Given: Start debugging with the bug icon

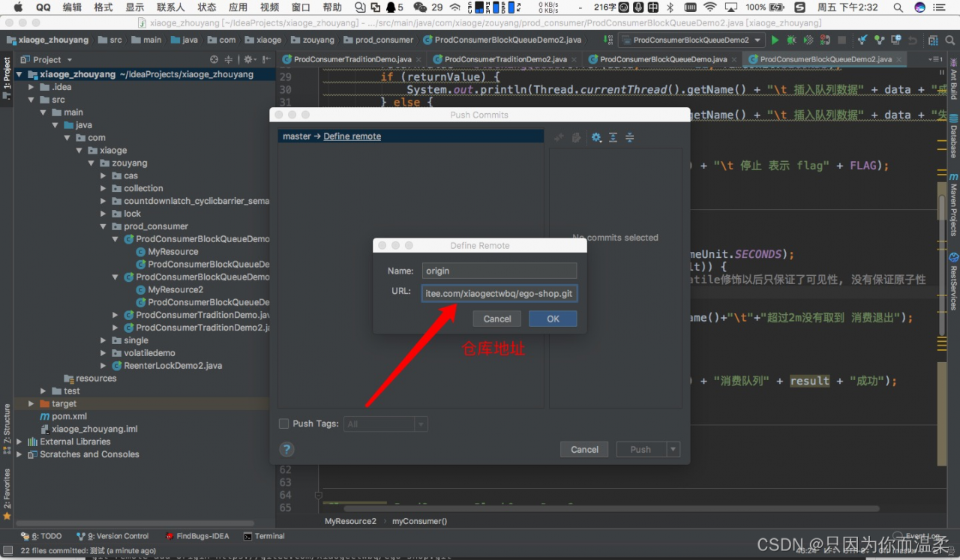Looking at the screenshot, I should [791, 40].
